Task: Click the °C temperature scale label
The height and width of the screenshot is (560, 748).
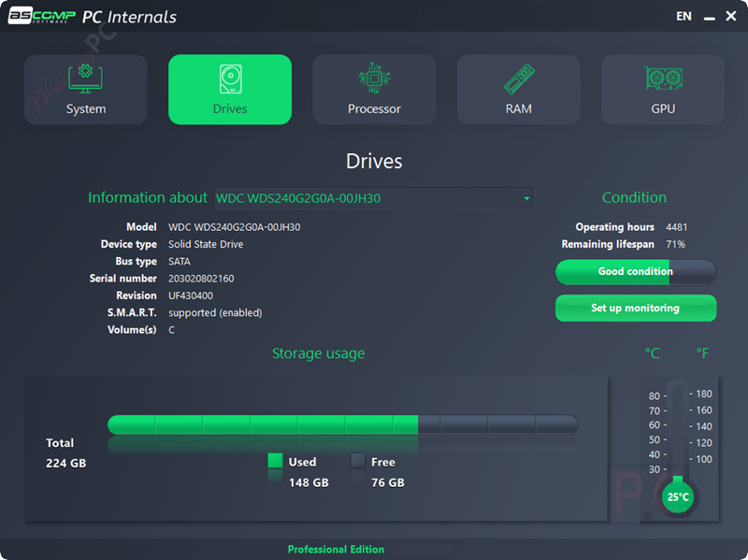Action: point(652,353)
